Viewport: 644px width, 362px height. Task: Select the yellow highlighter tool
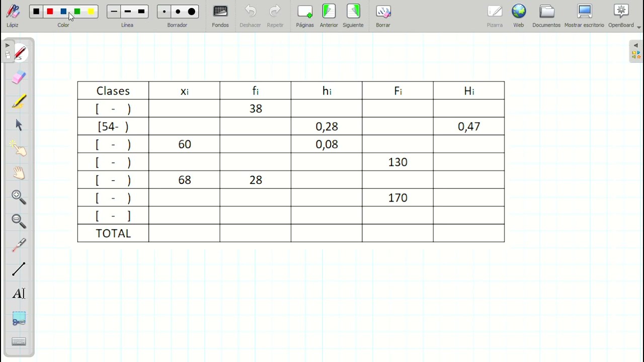(19, 101)
